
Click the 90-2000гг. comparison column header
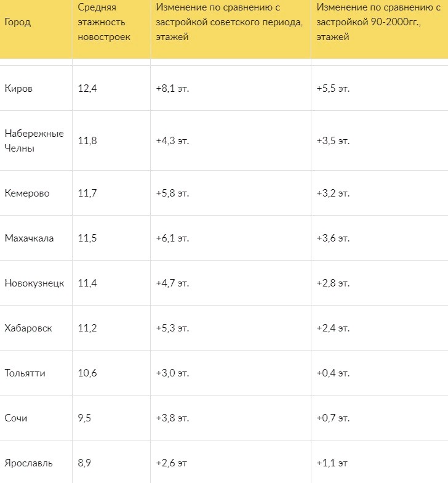(378, 22)
